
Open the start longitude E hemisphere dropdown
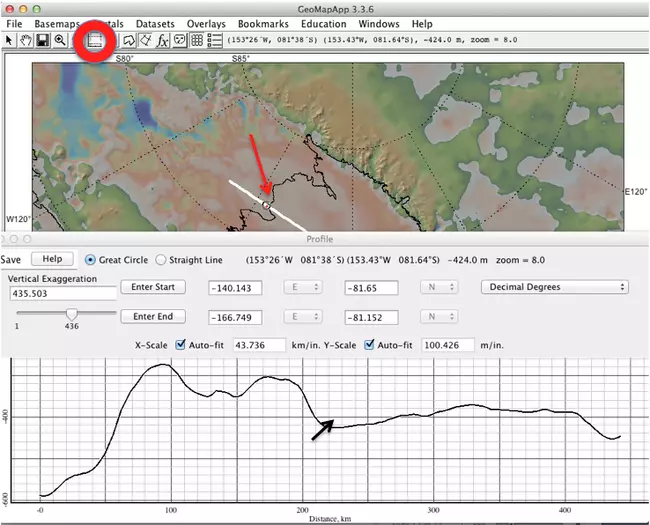click(301, 288)
